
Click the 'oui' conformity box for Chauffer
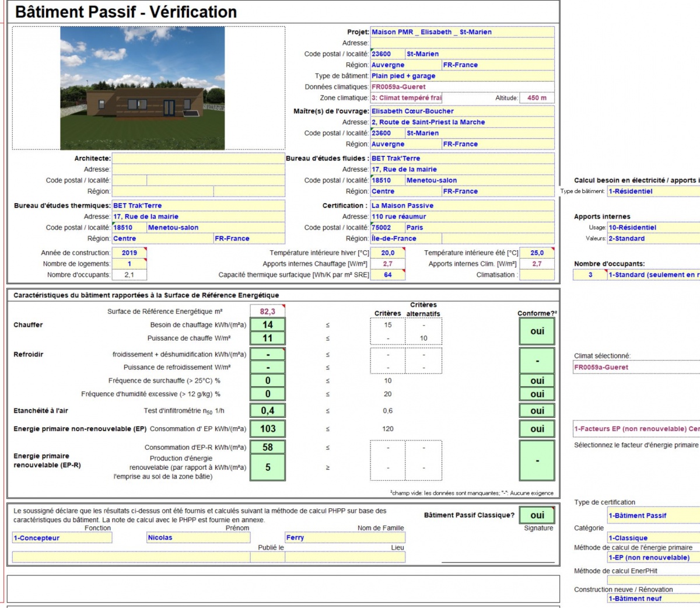[x=537, y=331]
